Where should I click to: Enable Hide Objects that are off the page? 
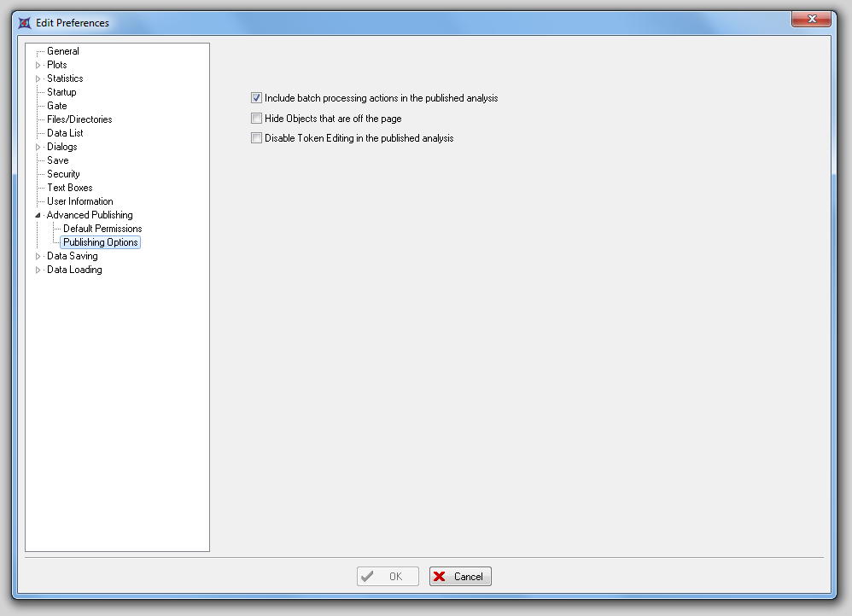(256, 118)
